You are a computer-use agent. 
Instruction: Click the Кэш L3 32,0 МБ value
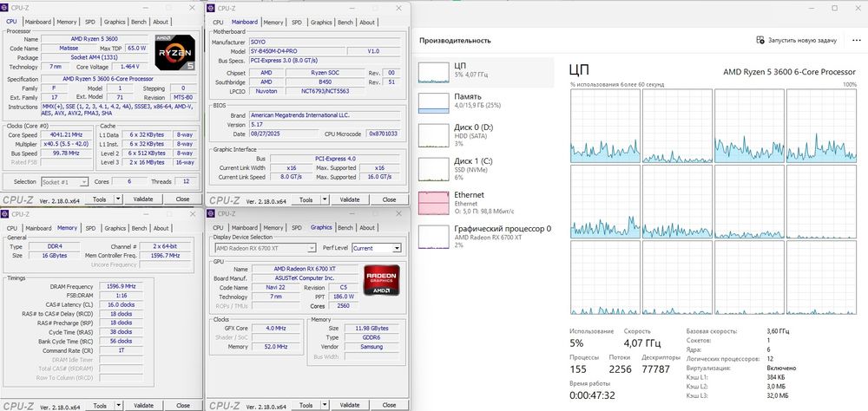[x=778, y=395]
